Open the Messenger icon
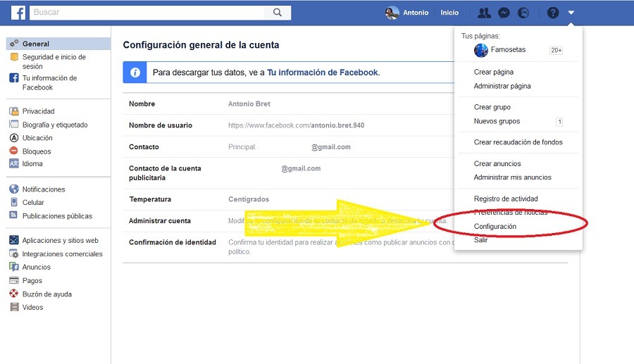This screenshot has height=364, width=634. click(504, 13)
